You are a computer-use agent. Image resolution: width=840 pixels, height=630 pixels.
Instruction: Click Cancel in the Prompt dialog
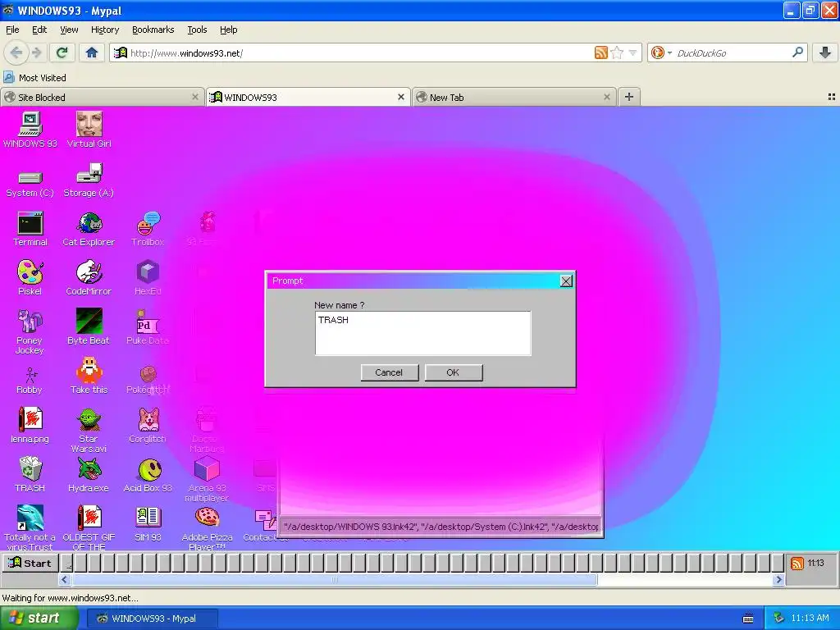click(390, 372)
